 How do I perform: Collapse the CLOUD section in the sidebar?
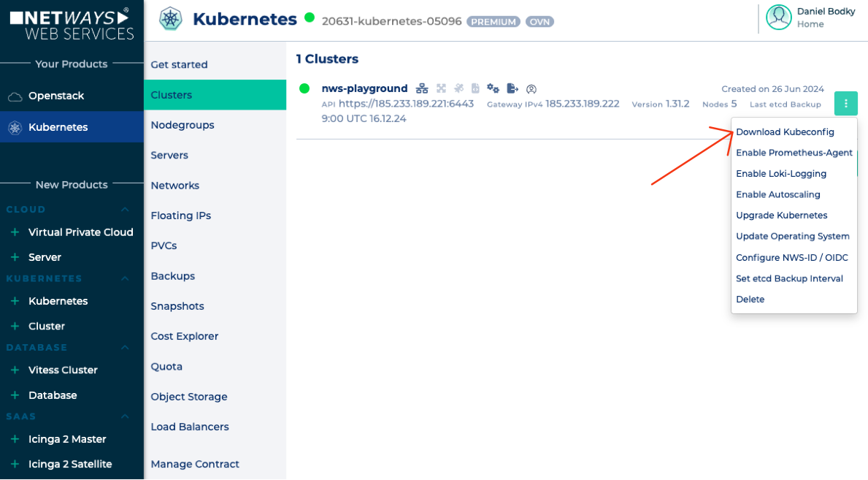(124, 210)
